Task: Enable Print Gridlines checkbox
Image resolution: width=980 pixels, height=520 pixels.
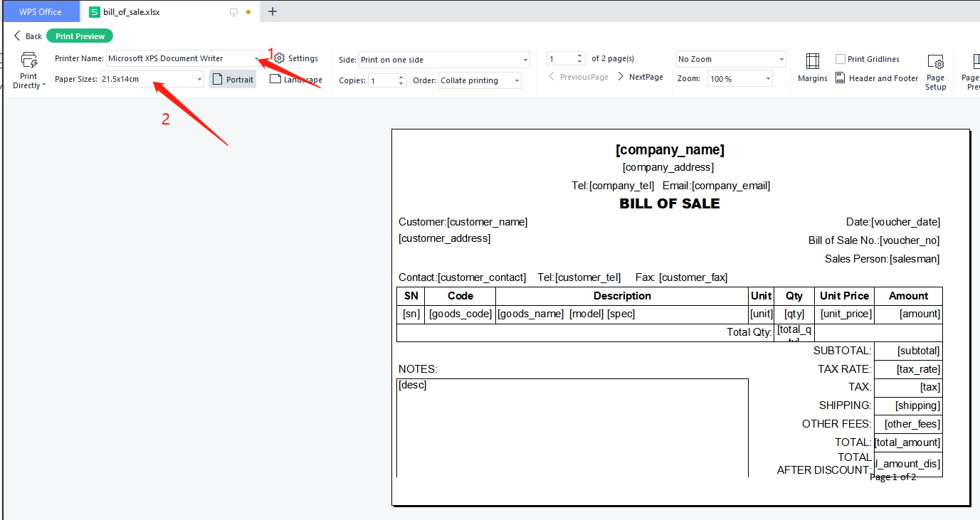Action: tap(841, 59)
